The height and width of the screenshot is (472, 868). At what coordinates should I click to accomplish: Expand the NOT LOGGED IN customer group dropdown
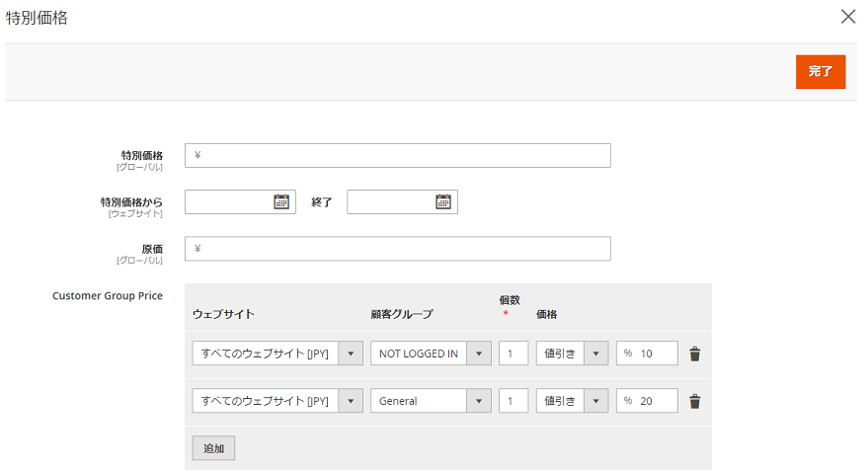pyautogui.click(x=431, y=354)
